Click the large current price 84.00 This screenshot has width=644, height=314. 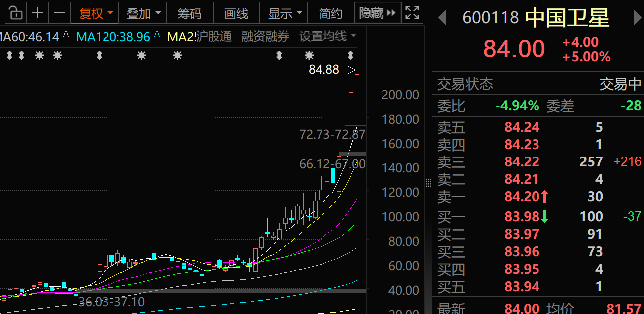[x=514, y=49]
